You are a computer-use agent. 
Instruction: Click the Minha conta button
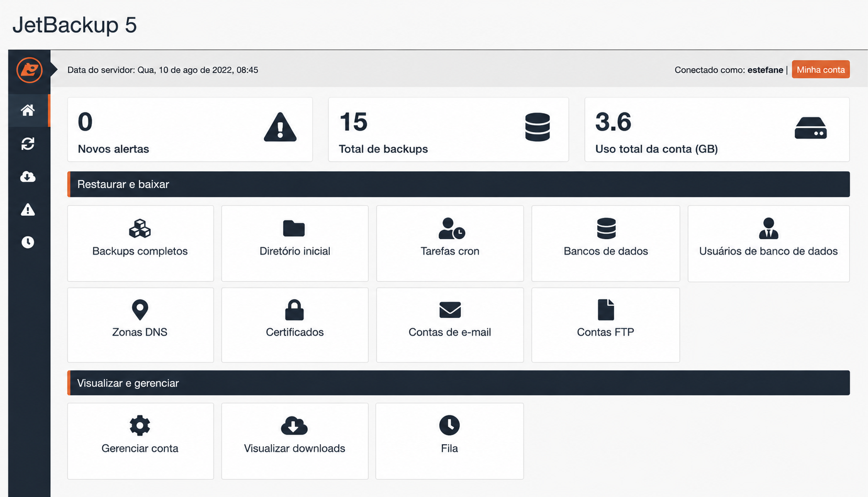coord(820,70)
